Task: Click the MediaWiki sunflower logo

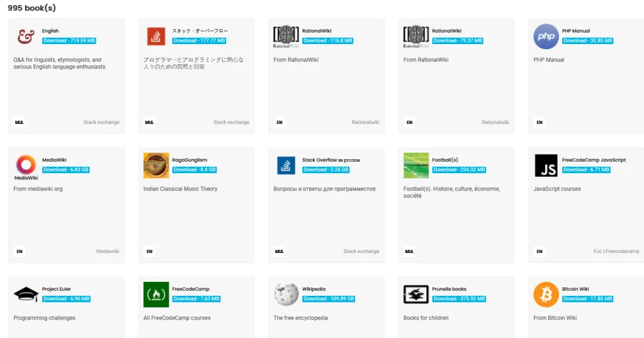Action: 26,167
